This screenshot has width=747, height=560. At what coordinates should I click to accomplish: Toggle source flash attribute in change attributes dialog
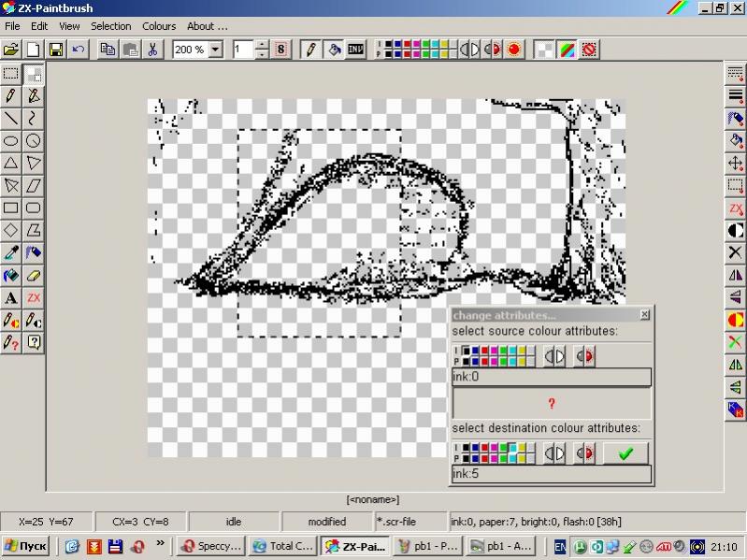coord(585,355)
